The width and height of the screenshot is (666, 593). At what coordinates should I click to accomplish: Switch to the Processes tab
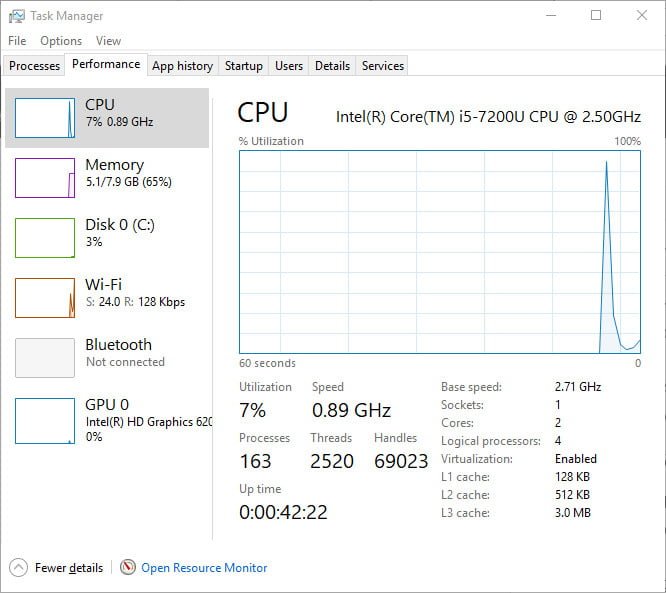[x=34, y=66]
